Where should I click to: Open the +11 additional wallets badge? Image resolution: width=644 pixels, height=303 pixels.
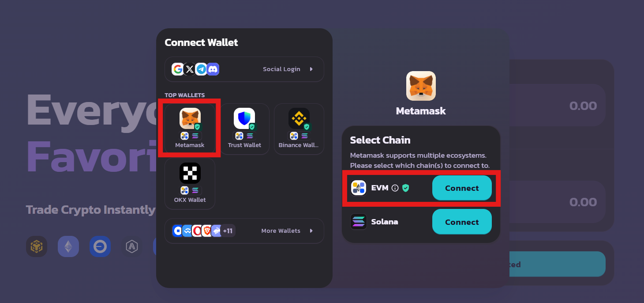click(228, 231)
